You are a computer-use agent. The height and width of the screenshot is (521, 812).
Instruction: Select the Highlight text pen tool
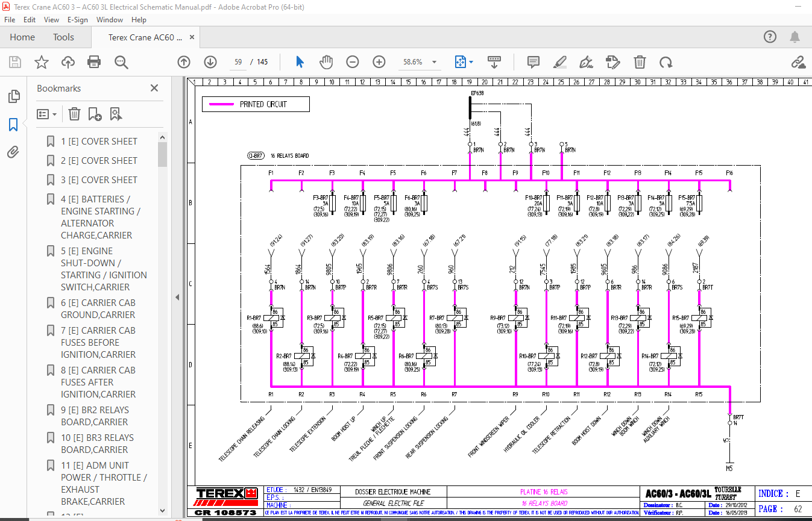coord(560,61)
